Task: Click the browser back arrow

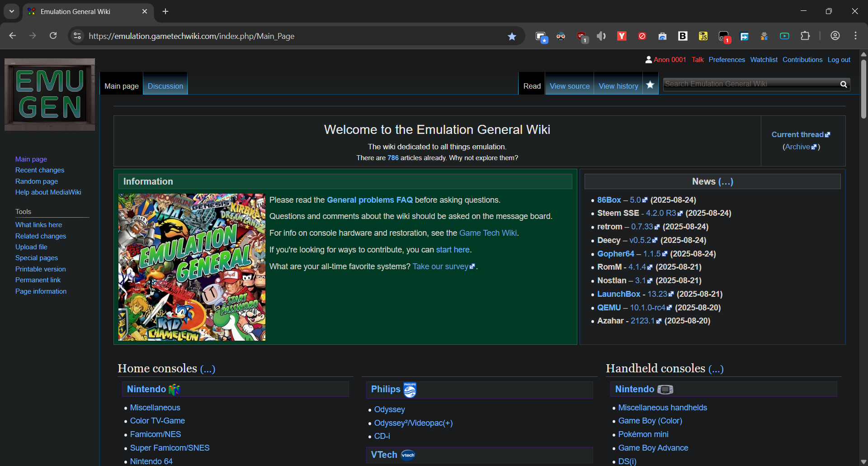Action: click(13, 36)
